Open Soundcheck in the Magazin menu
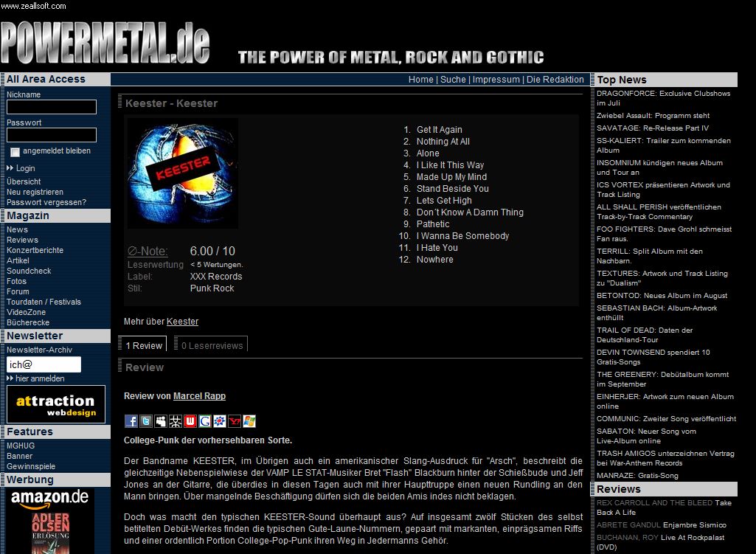This screenshot has width=756, height=554. (x=29, y=271)
